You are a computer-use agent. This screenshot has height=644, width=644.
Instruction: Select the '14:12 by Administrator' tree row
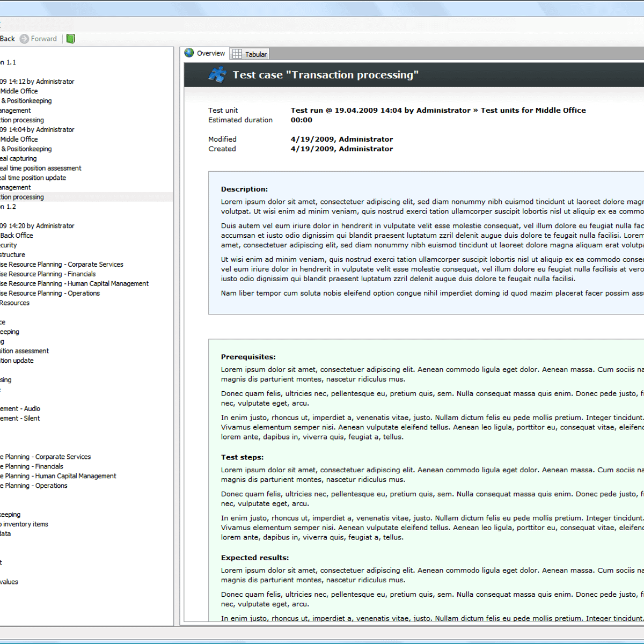[x=37, y=82]
